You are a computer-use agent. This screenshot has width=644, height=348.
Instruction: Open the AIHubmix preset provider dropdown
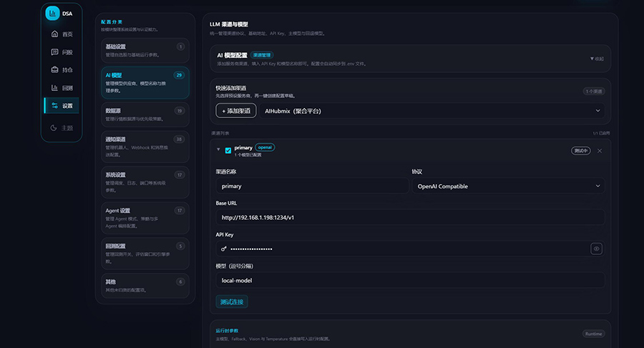coord(432,111)
